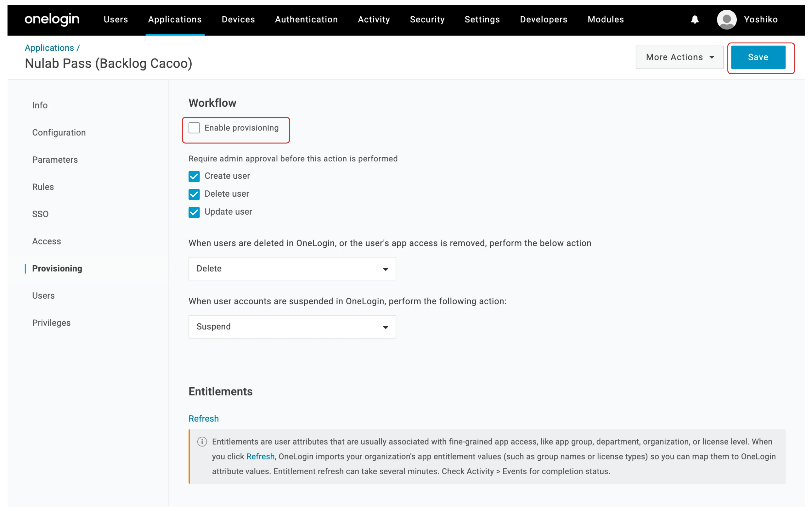Open the Devices menu
Screen dimensions: 812x511
[x=239, y=20]
